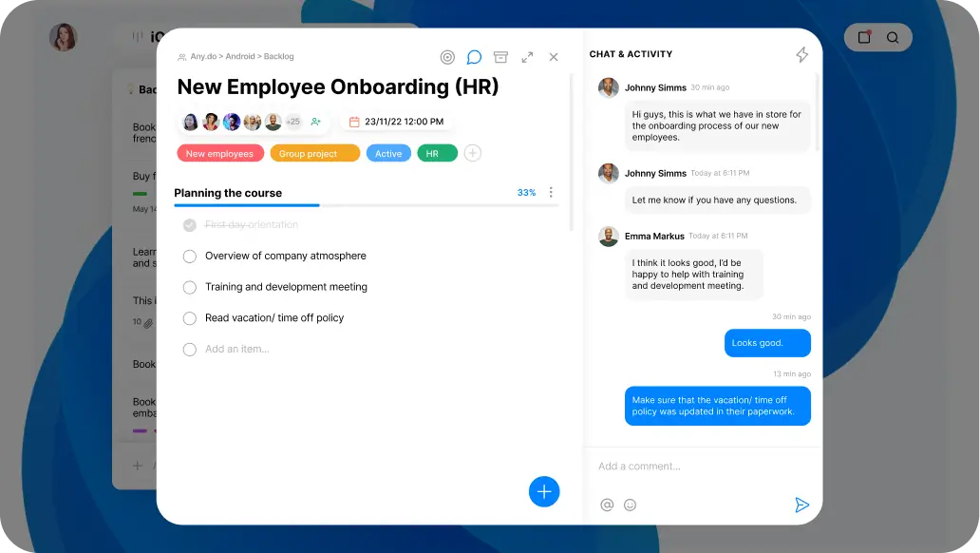980x553 pixels.
Task: Click the focus target icon in task header
Action: point(447,57)
